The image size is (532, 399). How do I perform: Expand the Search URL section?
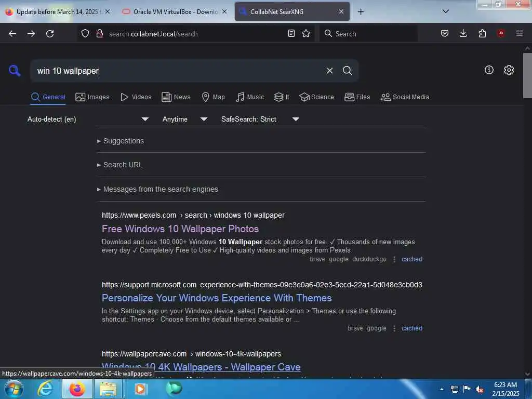click(x=120, y=165)
